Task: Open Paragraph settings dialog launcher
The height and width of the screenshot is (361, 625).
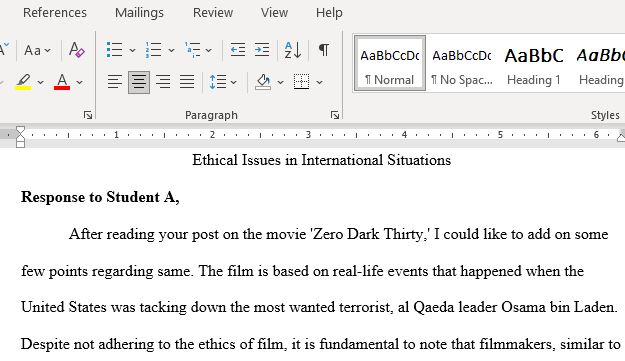Action: coord(335,115)
